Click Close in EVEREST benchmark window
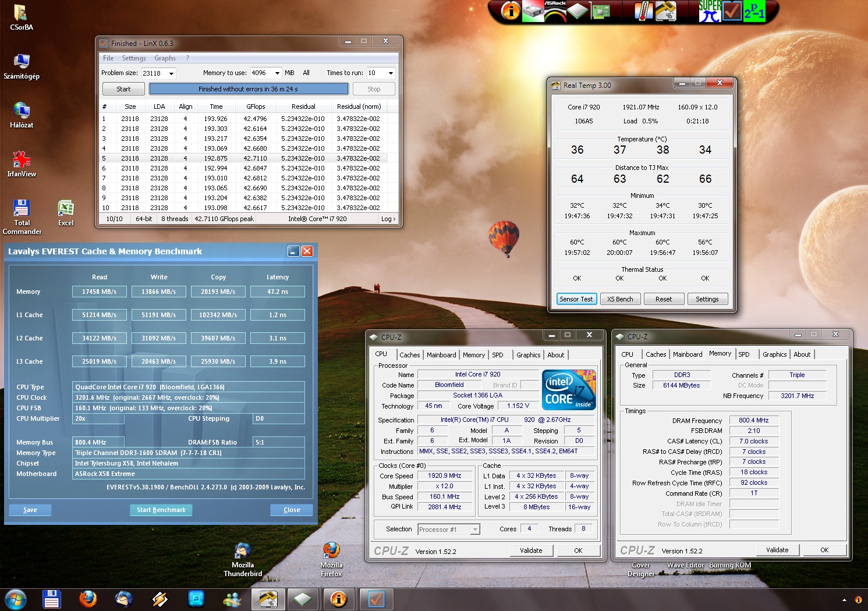 pos(292,510)
